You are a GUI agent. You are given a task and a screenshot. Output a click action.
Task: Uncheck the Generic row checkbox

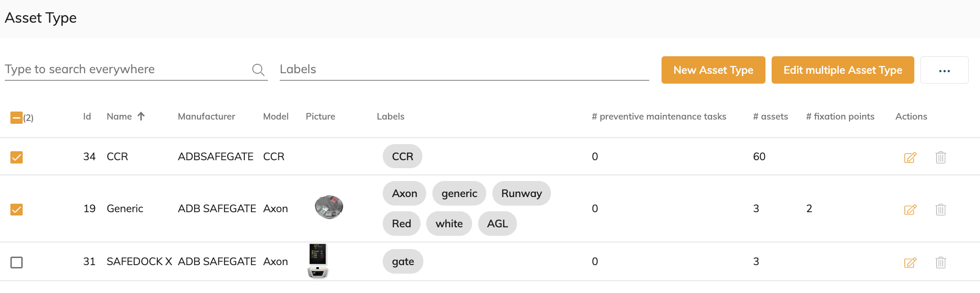pyautogui.click(x=17, y=209)
